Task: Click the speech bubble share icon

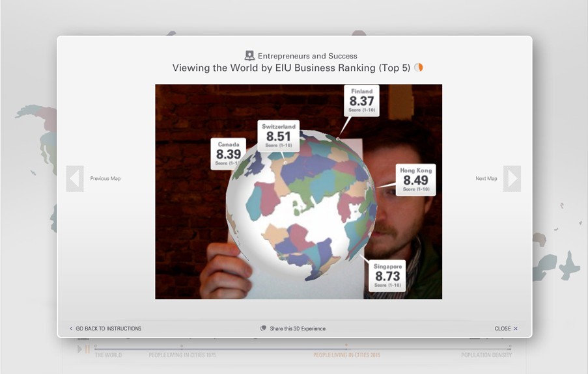Action: [x=263, y=328]
